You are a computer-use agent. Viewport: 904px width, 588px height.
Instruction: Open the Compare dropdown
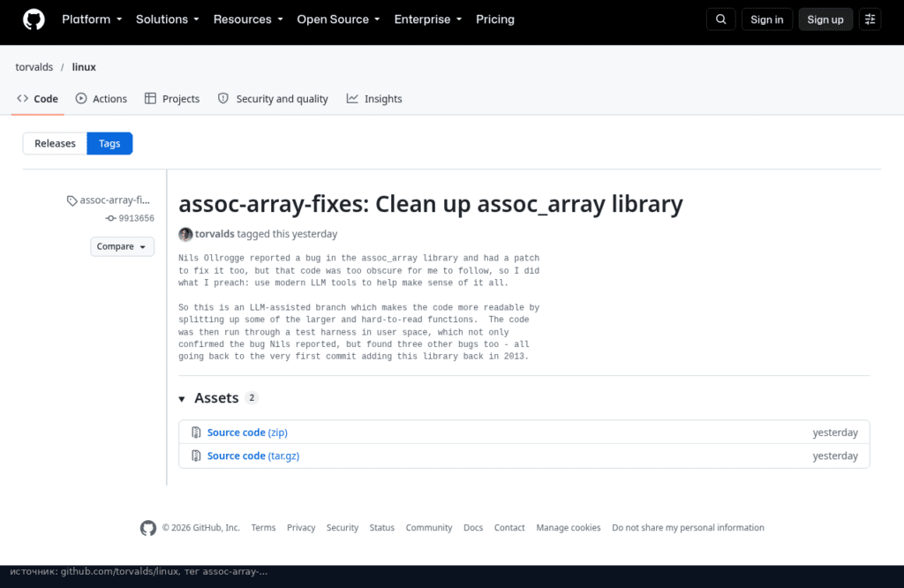122,246
